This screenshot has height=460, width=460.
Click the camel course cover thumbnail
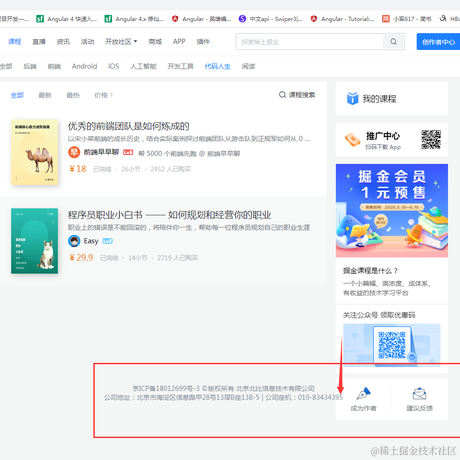tap(34, 152)
